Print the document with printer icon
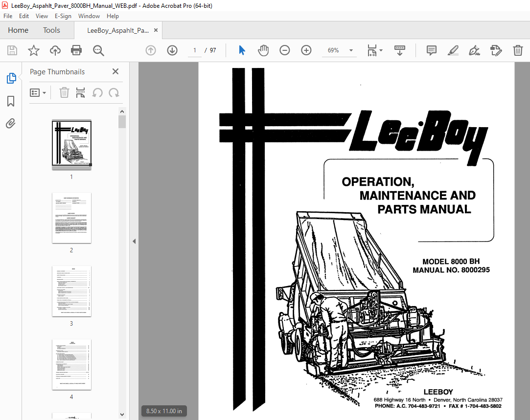 pyautogui.click(x=76, y=51)
